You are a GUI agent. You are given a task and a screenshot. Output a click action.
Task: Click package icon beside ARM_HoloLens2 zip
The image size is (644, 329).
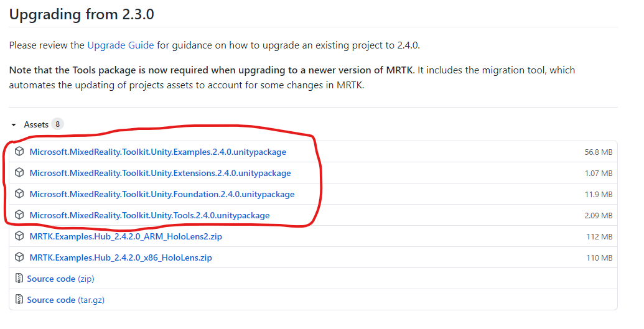[x=19, y=236]
